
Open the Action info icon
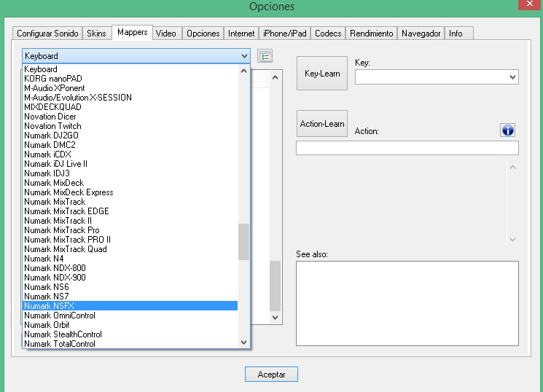pos(507,130)
